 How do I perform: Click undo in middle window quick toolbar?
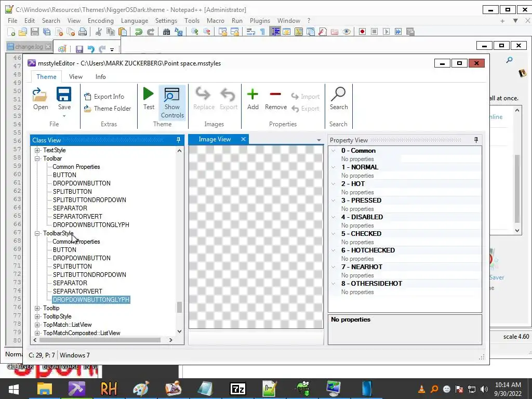90,49
